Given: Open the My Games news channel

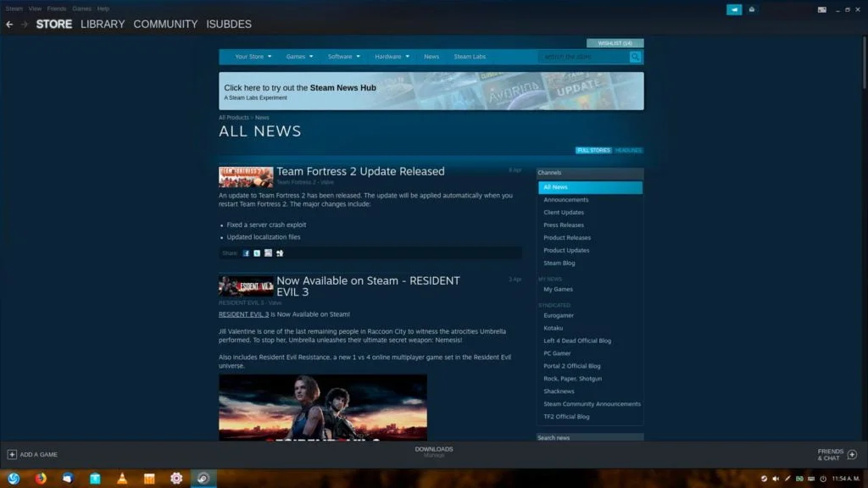Looking at the screenshot, I should point(558,290).
